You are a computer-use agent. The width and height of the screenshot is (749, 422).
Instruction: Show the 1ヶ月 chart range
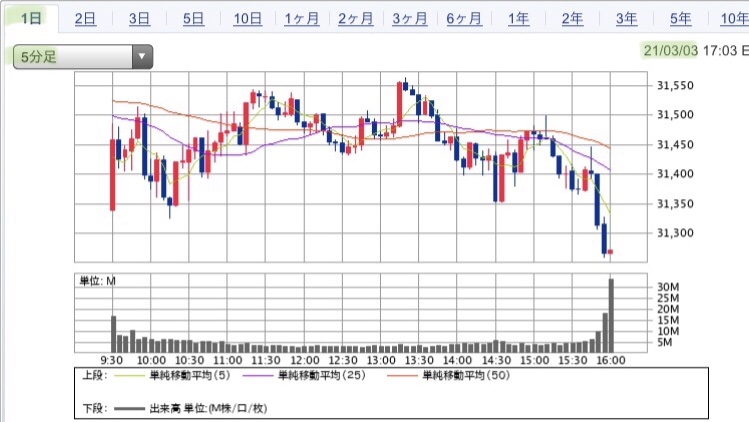[301, 19]
